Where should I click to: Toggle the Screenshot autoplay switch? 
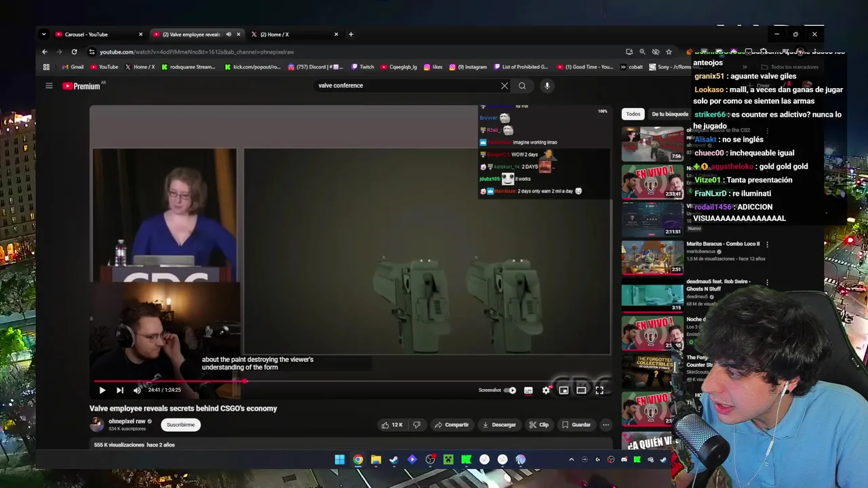click(511, 390)
